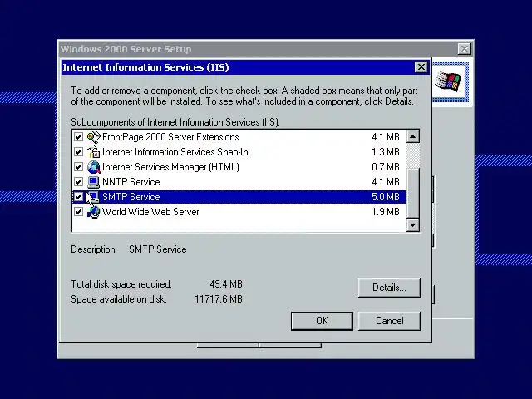Viewport: 532px width, 399px height.
Task: Select the SMTP Service highlighted row text
Action: 131,197
